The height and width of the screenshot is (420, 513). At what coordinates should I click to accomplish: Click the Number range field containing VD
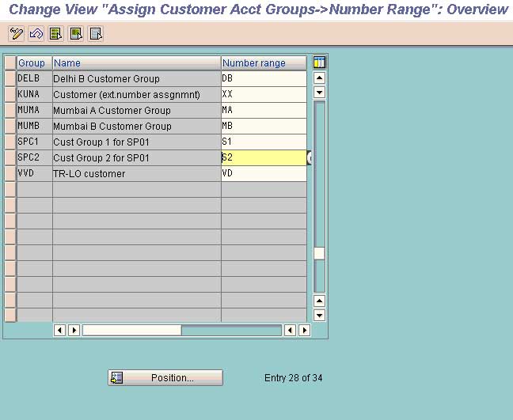(x=264, y=173)
